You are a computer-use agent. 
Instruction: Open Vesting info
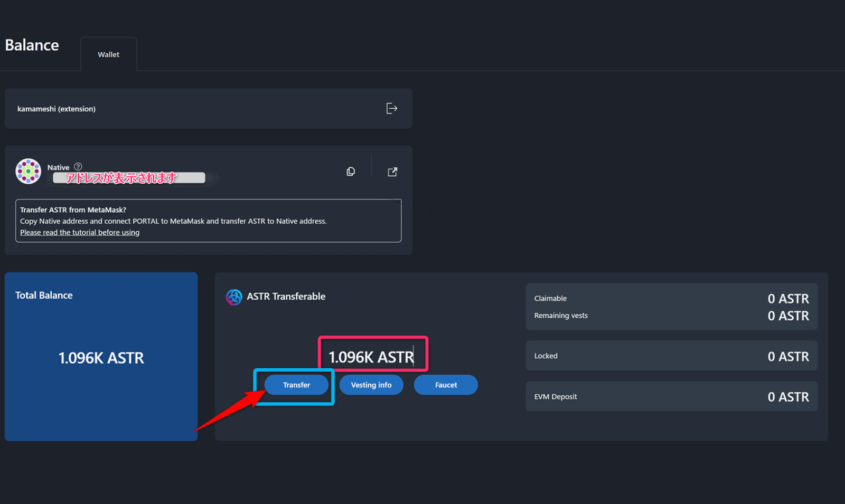pos(371,385)
